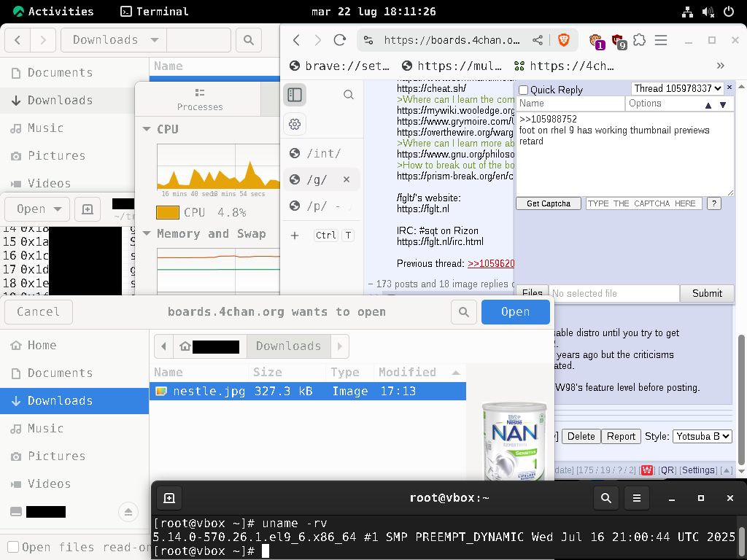Open the https://4ch… bookmark
Image resolution: width=747 pixels, height=560 pixels.
(x=564, y=66)
